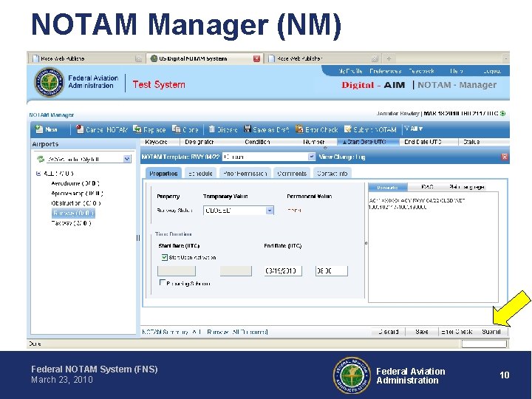Switch to the Prior Permission tab
The height and width of the screenshot is (399, 532).
click(x=245, y=174)
